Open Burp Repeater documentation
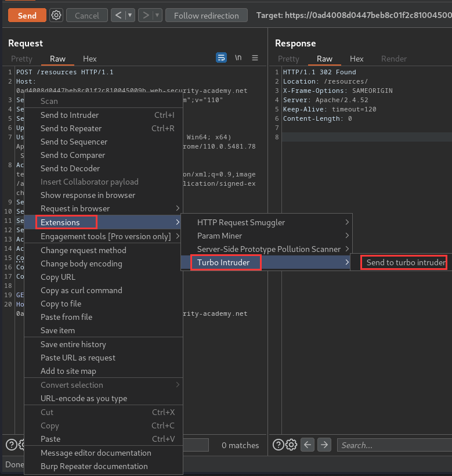The width and height of the screenshot is (452, 476). pyautogui.click(x=103, y=466)
